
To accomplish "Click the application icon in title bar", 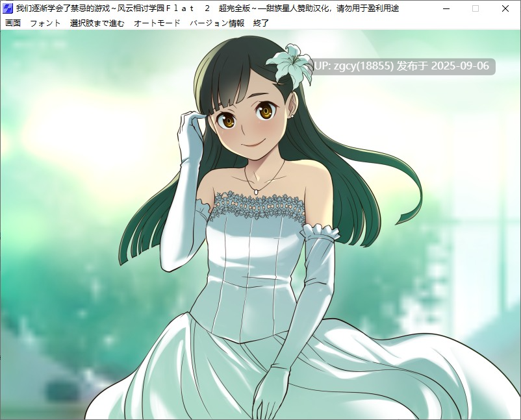I will pos(8,8).
